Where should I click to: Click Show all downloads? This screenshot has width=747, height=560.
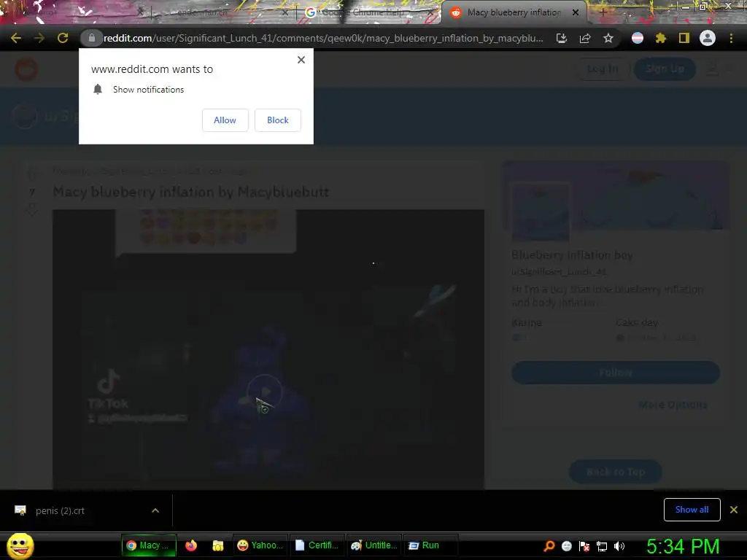click(692, 510)
